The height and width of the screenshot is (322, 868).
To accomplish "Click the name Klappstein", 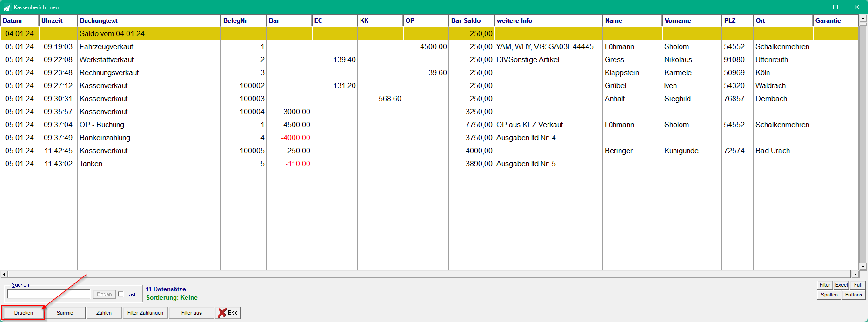I will (x=622, y=72).
